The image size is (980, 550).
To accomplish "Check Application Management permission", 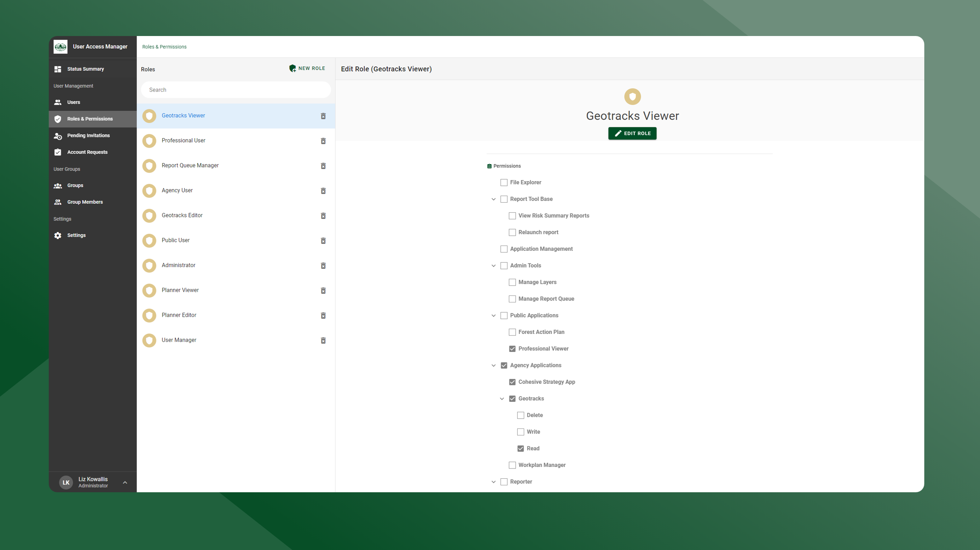I will 504,249.
